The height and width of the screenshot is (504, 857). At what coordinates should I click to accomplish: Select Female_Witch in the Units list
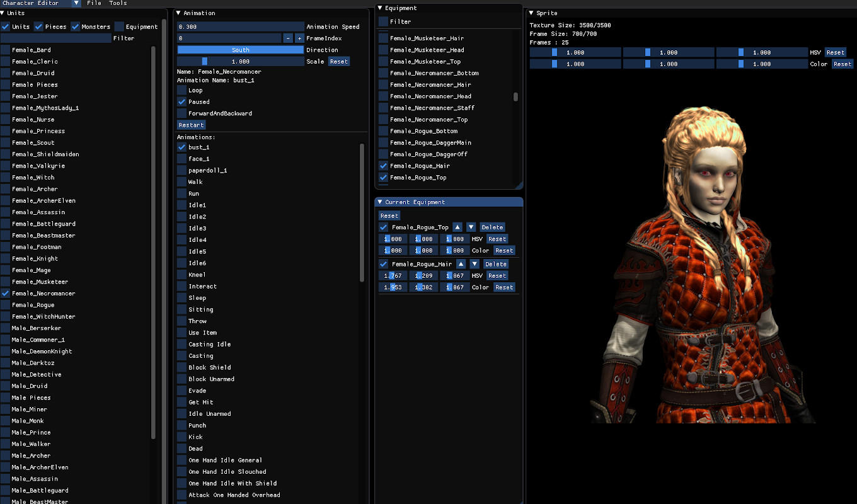tap(33, 178)
